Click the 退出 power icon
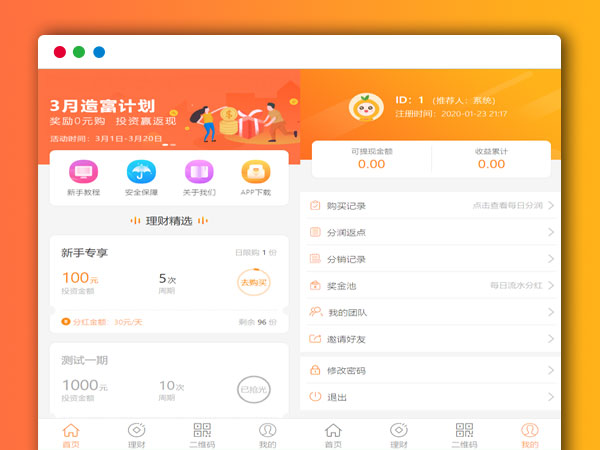 (315, 396)
